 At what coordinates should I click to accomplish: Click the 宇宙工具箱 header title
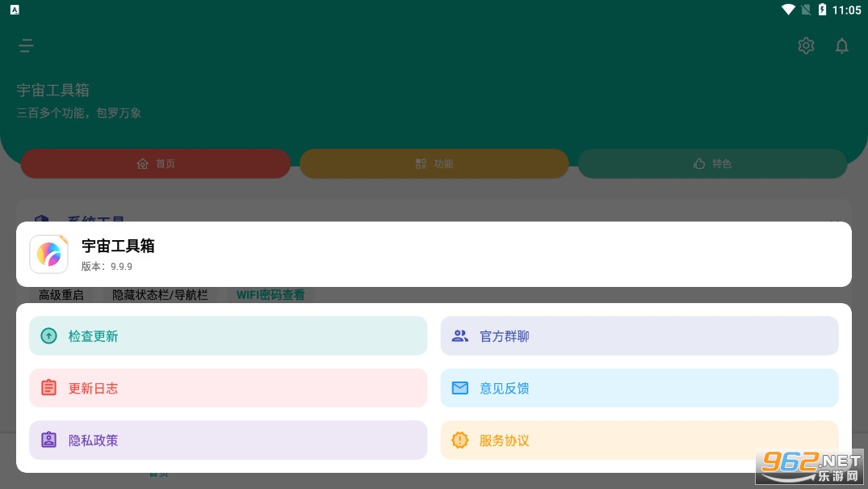click(53, 90)
